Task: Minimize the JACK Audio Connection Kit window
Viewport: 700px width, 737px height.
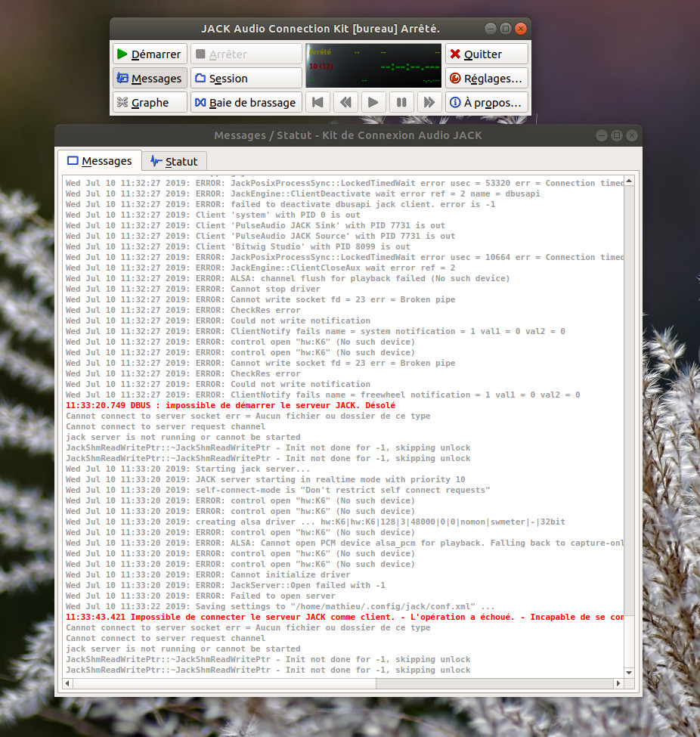Action: (491, 29)
